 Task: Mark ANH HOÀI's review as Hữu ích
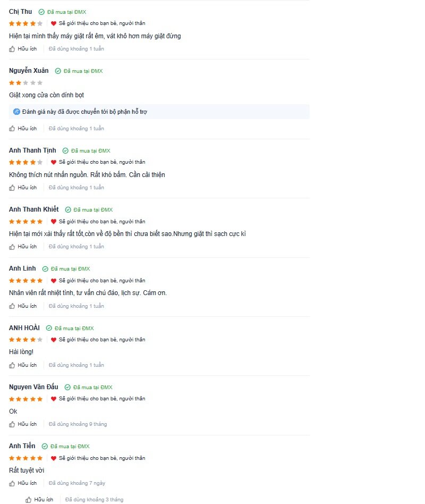tap(23, 365)
